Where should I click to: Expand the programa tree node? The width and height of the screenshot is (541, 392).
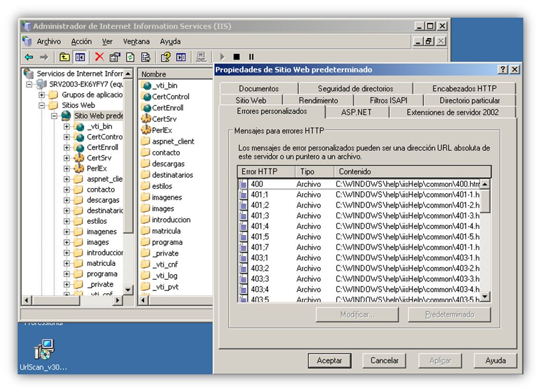coord(67,274)
